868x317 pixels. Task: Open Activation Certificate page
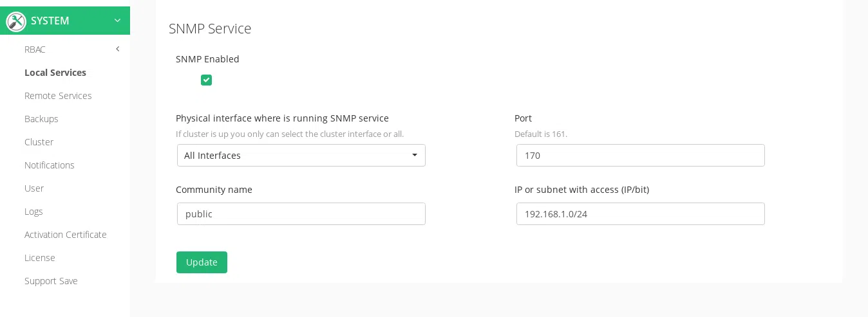(x=66, y=235)
